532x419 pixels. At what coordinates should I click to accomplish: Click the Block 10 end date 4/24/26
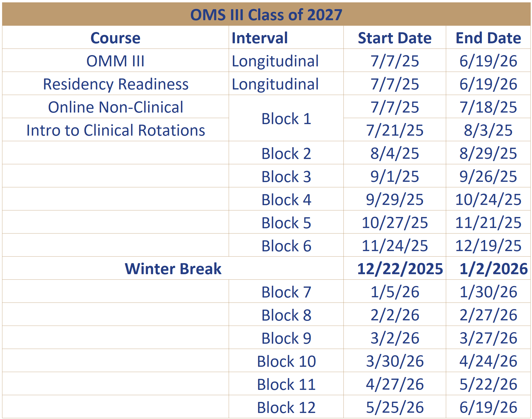tap(488, 361)
